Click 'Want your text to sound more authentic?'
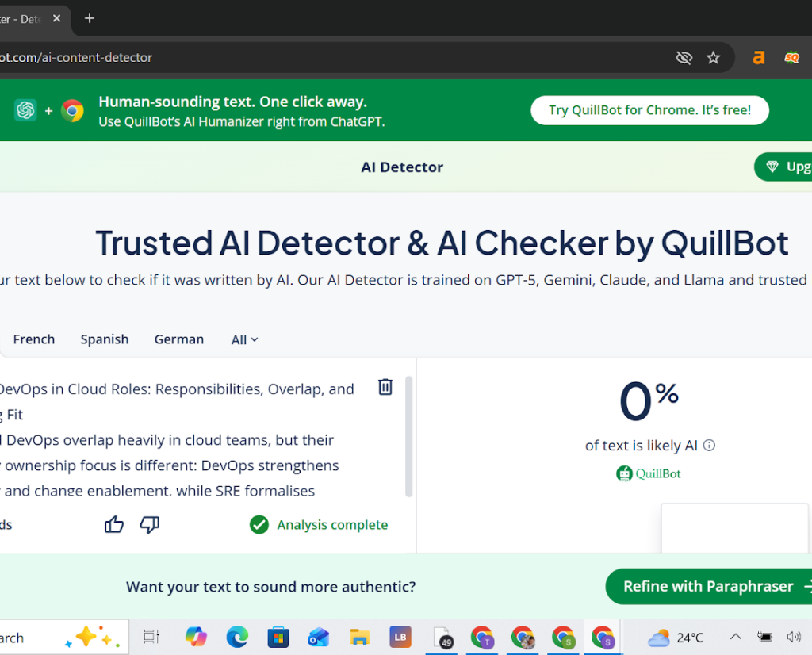 (x=271, y=587)
